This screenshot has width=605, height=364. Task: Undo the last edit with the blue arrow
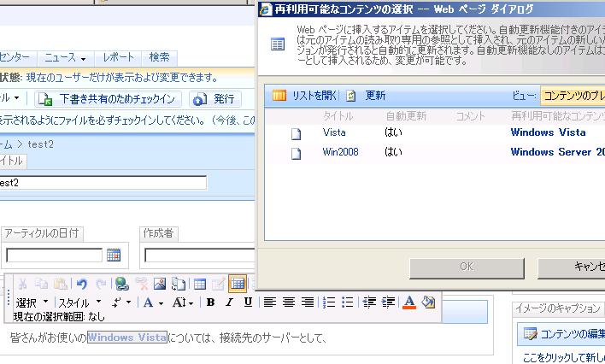[82, 285]
